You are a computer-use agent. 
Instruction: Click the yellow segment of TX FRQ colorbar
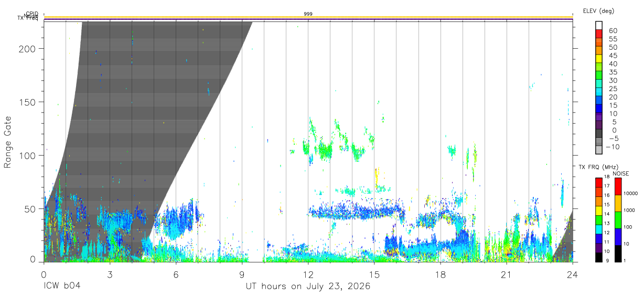[598, 210]
